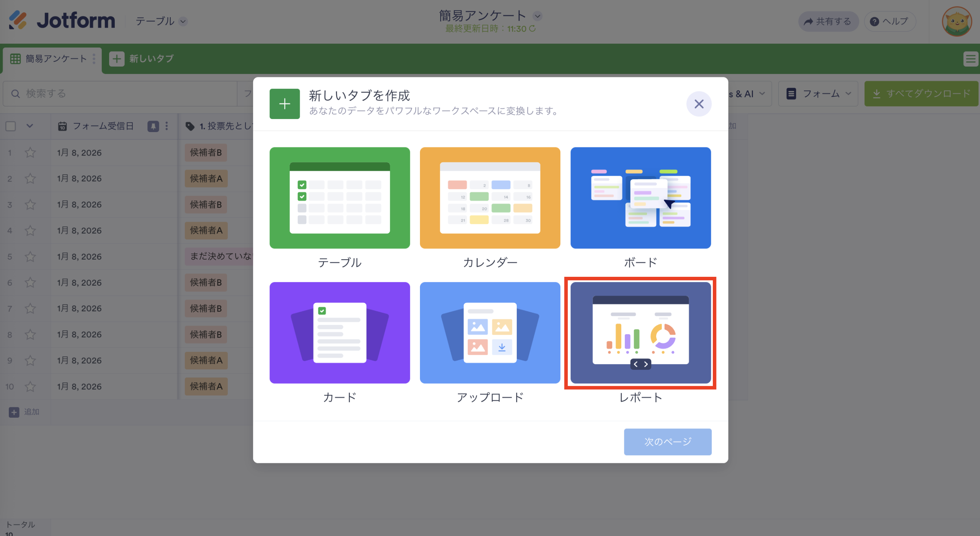980x536 pixels.
Task: Select the レポート option thumbnail
Action: 640,332
